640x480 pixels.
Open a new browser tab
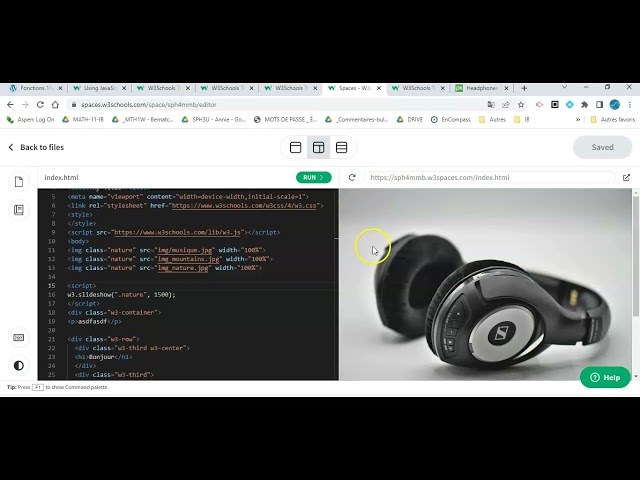[x=524, y=88]
